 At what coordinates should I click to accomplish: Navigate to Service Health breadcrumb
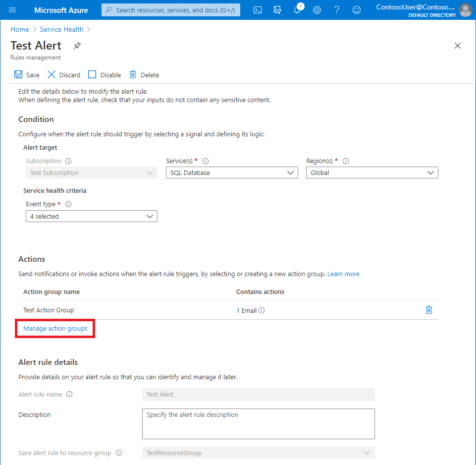click(61, 29)
